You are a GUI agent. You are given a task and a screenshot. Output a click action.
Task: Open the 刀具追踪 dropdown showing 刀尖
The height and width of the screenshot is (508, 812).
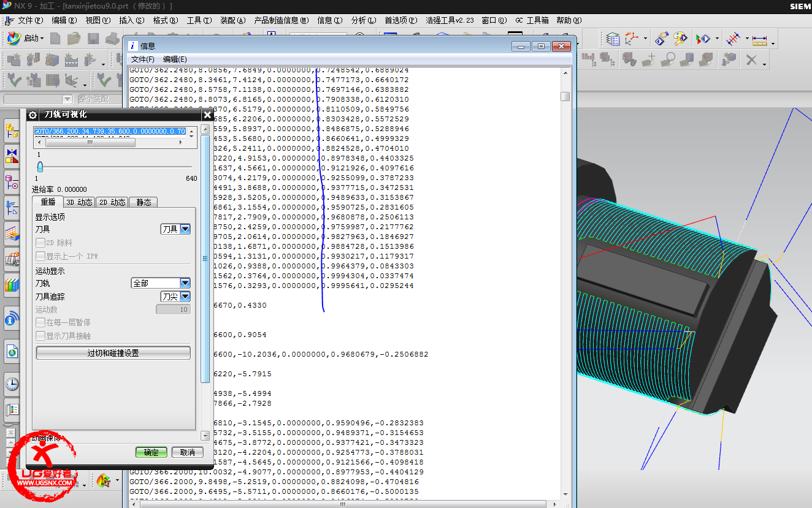(175, 297)
